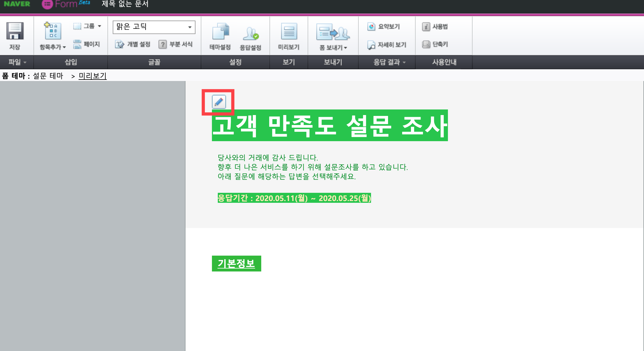Open 요약보기 summary view
Image resolution: width=644 pixels, height=351 pixels.
384,27
